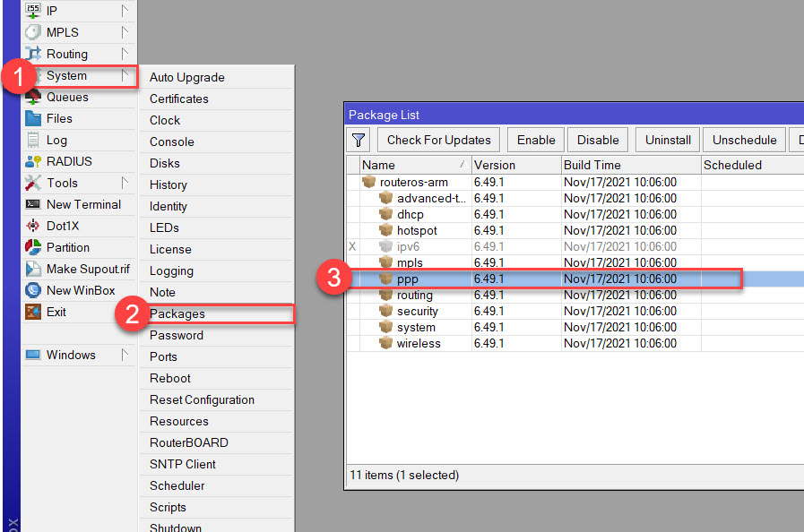804x532 pixels.
Task: Click the IP menu icon
Action: point(33,10)
